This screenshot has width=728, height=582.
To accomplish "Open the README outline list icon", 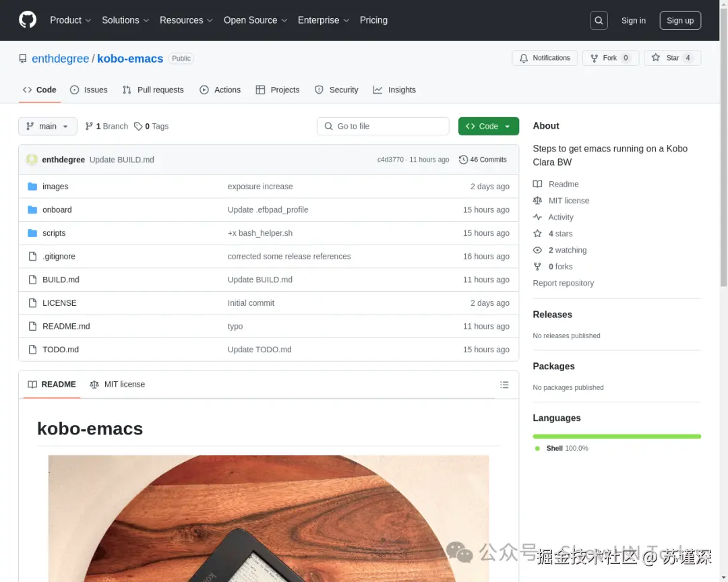I will [x=504, y=385].
